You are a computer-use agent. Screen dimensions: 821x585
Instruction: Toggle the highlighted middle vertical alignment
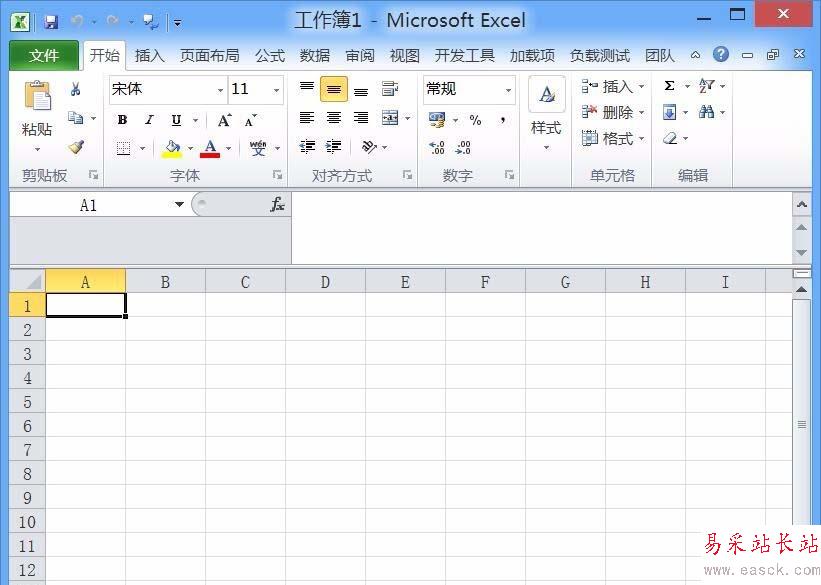[334, 89]
